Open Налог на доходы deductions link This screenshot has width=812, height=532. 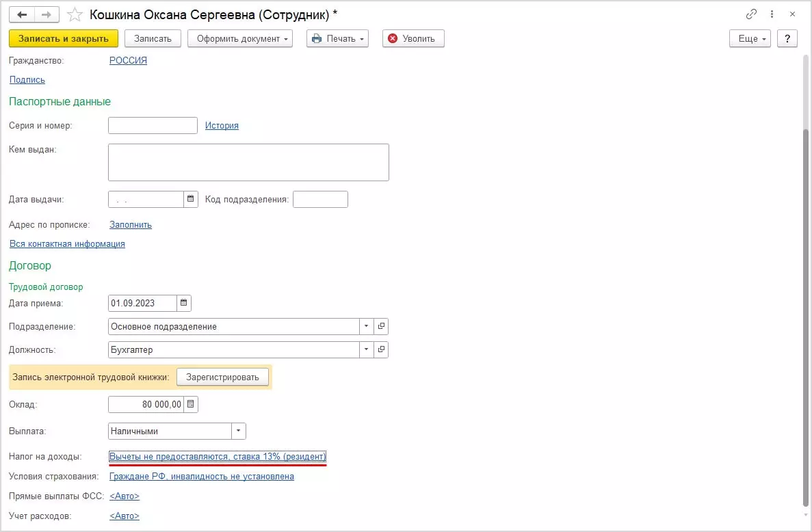pyautogui.click(x=218, y=456)
